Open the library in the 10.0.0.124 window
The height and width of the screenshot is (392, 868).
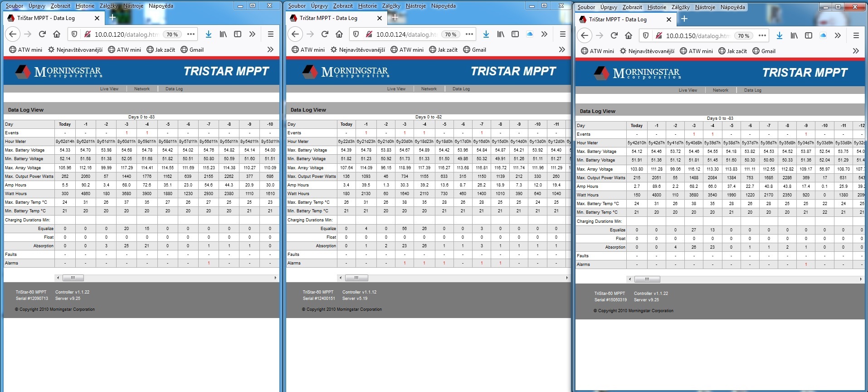pos(501,34)
